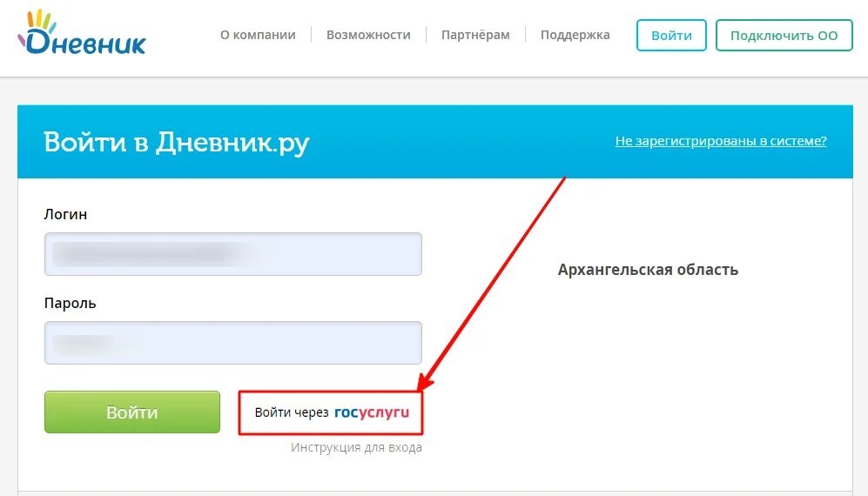This screenshot has height=496, width=868.
Task: Go to the Партнёрам section
Action: [x=475, y=35]
